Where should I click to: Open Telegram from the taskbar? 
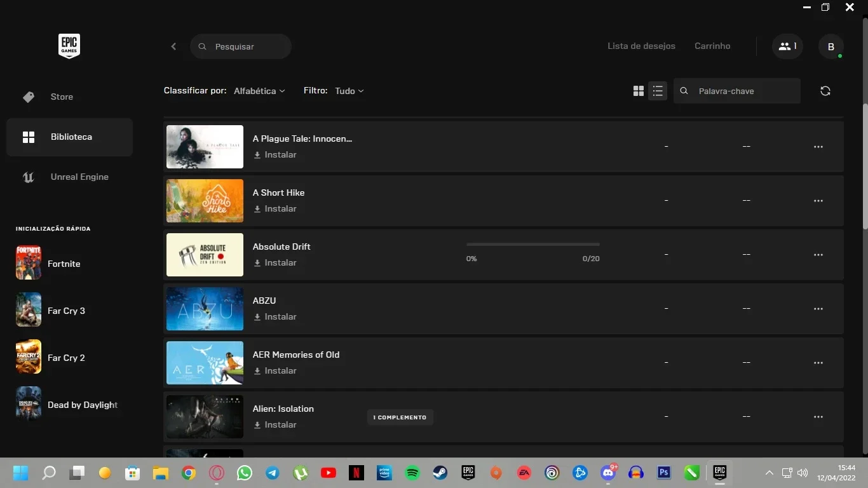[x=273, y=473]
